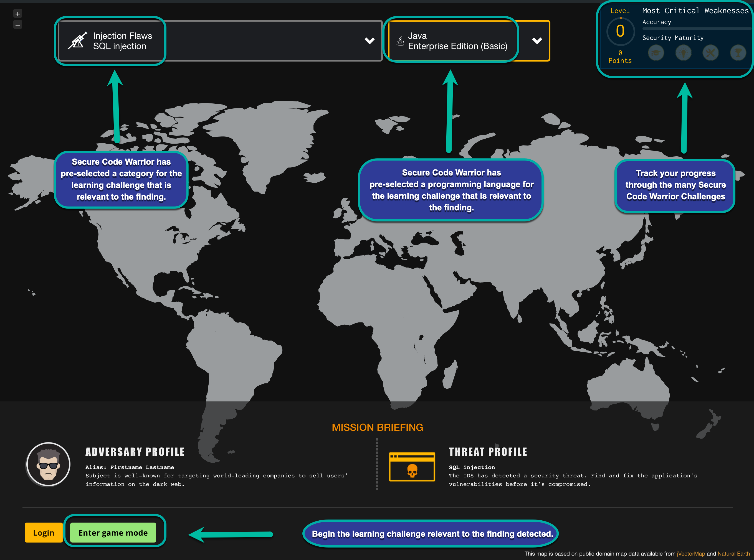Click the wrench tools maturity badge
Image resolution: width=754 pixels, height=560 pixels.
coord(710,53)
